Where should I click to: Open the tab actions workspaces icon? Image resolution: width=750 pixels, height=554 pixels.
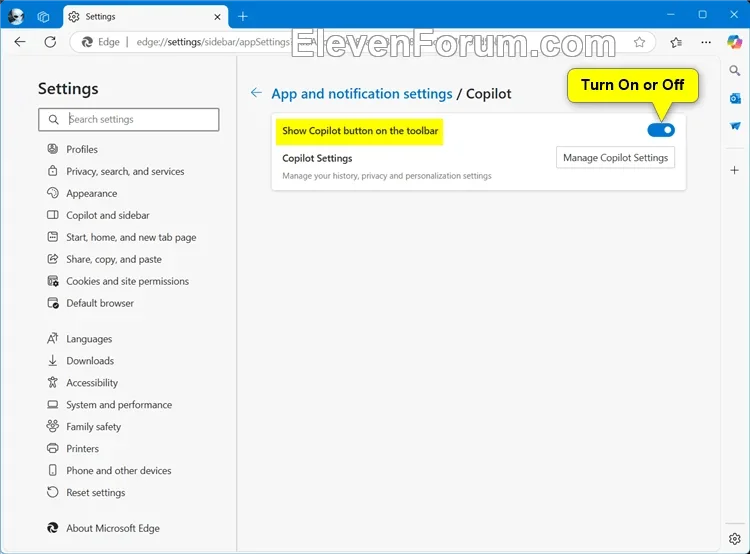(43, 17)
